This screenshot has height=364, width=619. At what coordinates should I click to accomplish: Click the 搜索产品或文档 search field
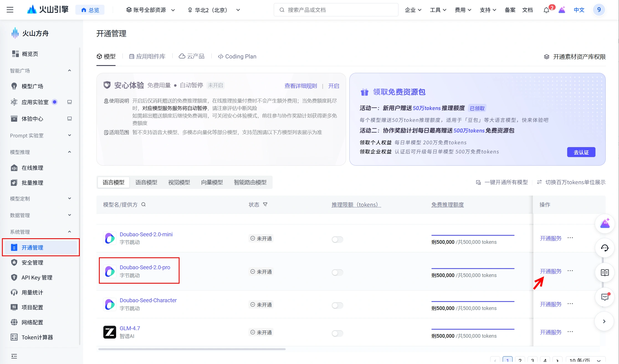(x=336, y=10)
